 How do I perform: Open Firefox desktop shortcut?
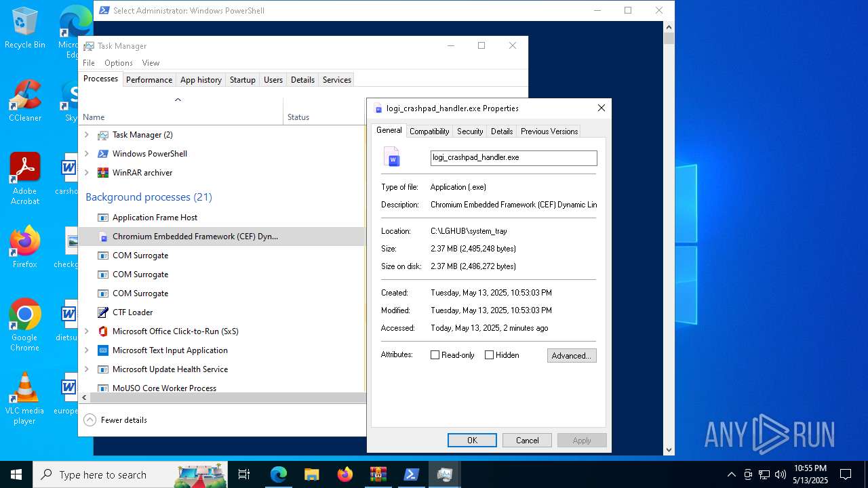click(24, 247)
